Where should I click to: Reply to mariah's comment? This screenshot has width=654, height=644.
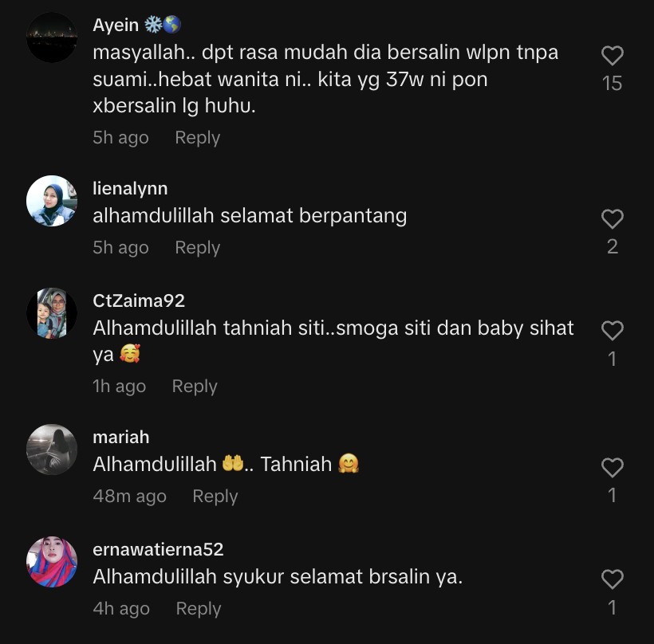coord(215,497)
